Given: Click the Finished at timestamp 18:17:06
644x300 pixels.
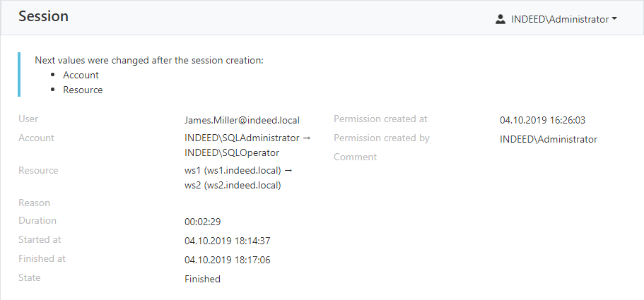Looking at the screenshot, I should click(x=227, y=260).
